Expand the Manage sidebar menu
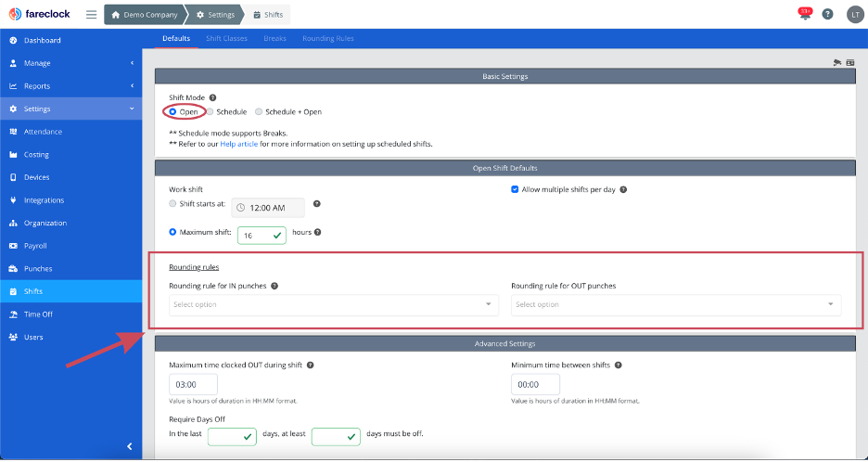Viewport: 868px width, 462px height. point(70,63)
